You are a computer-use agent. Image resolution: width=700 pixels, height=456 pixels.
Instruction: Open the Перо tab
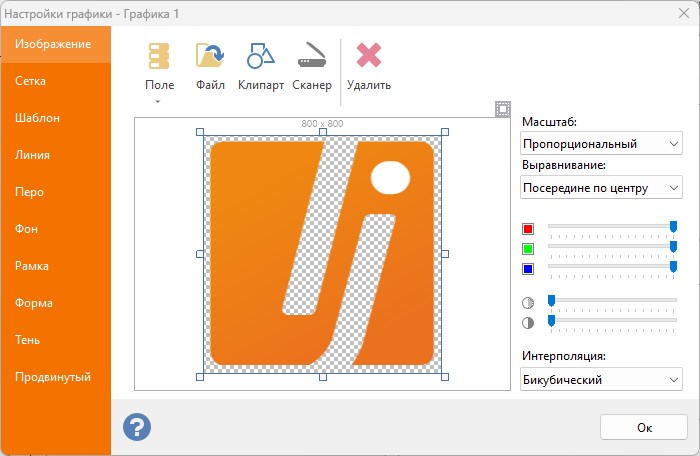[55, 192]
